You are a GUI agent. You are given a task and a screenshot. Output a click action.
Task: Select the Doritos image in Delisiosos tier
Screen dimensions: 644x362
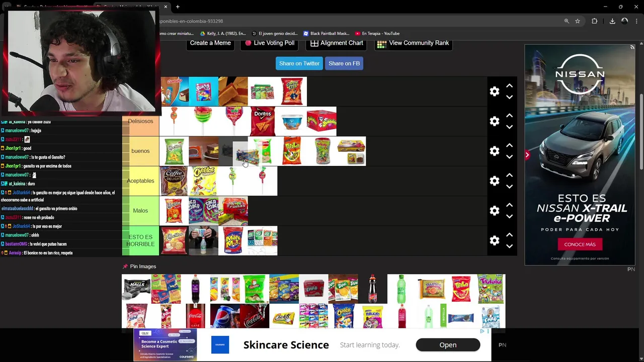[262, 121]
